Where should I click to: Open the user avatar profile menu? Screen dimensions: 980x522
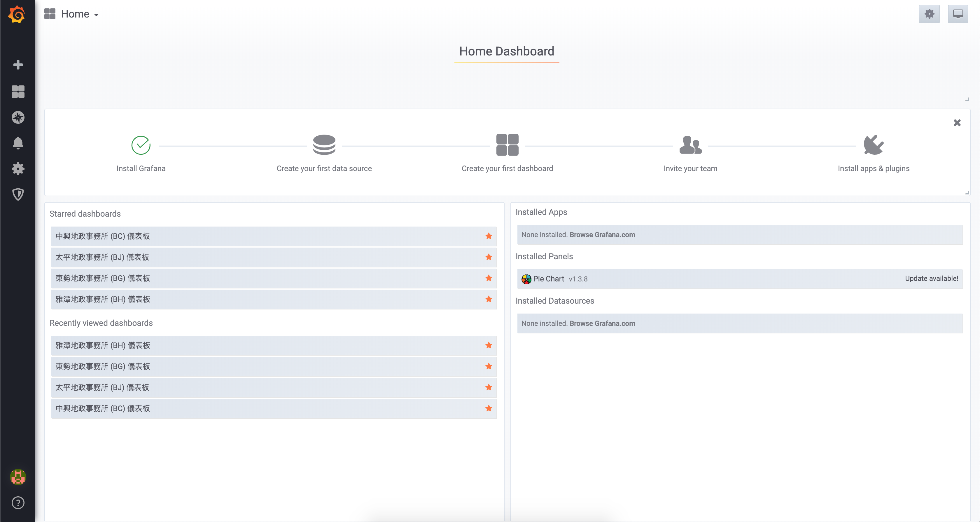18,477
